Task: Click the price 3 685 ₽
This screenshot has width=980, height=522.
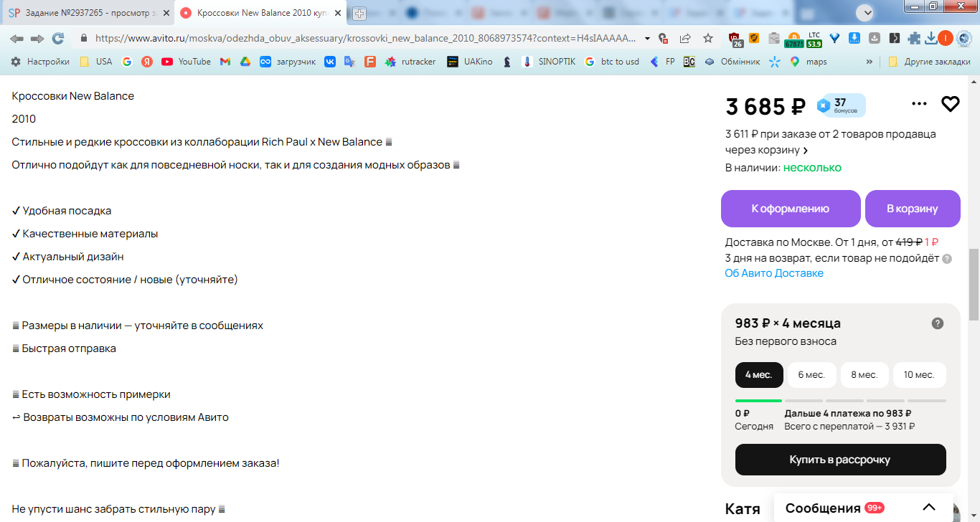Action: point(765,106)
